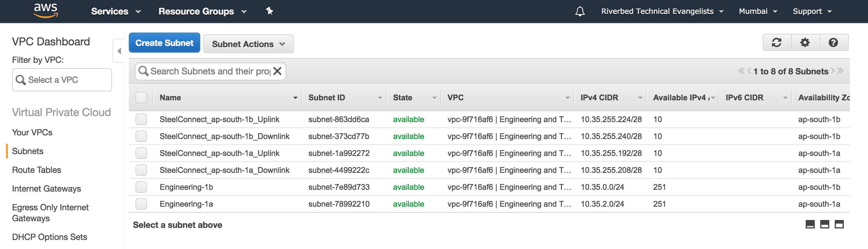This screenshot has height=249, width=868.
Task: Click the Create Subnet button
Action: point(165,43)
